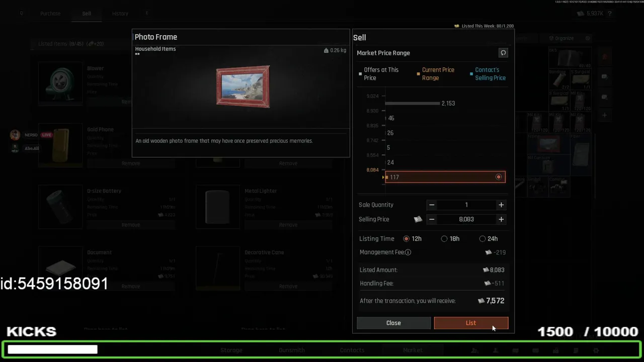644x362 pixels.
Task: Open the team icon in the bottom bar
Action: point(474,350)
